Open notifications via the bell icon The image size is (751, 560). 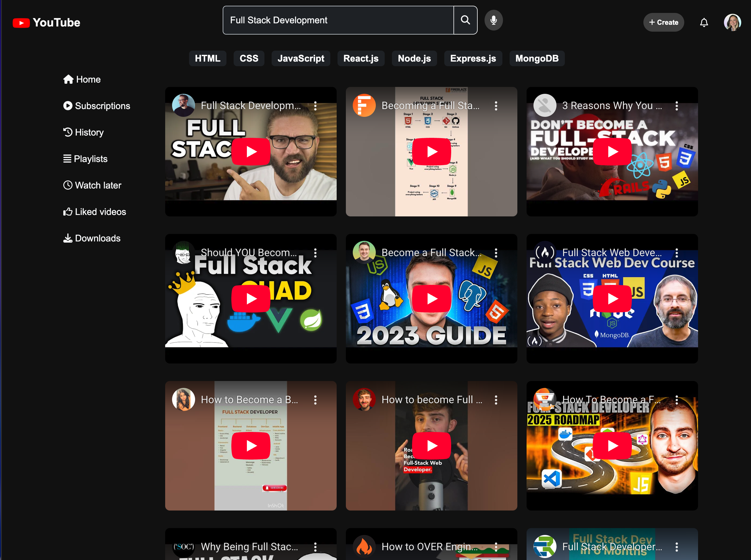coord(704,22)
